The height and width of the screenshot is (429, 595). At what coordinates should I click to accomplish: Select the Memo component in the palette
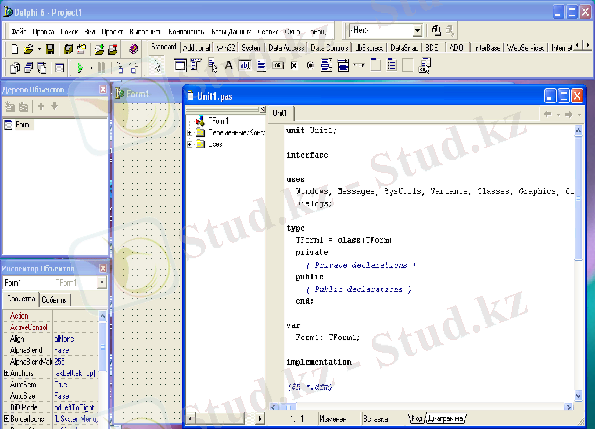261,65
